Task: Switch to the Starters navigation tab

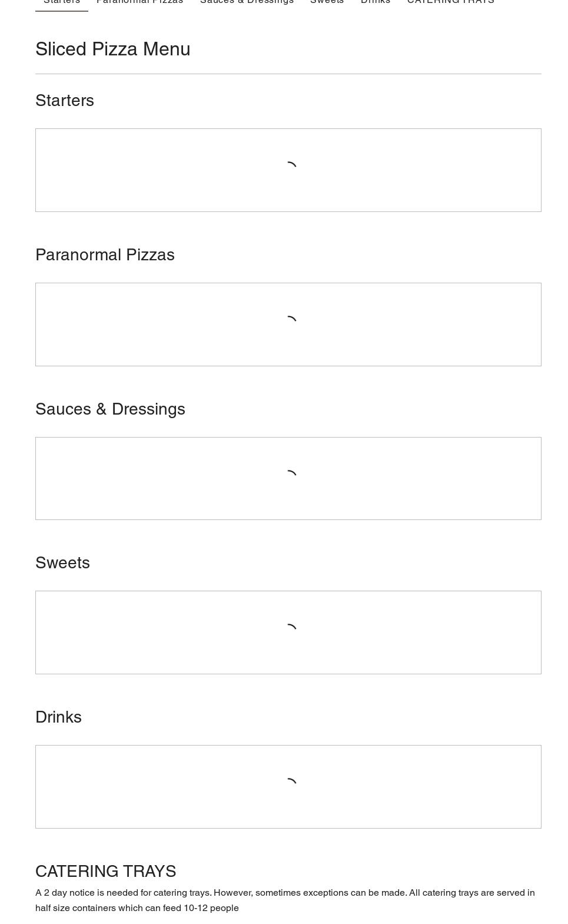Action: 62,2
